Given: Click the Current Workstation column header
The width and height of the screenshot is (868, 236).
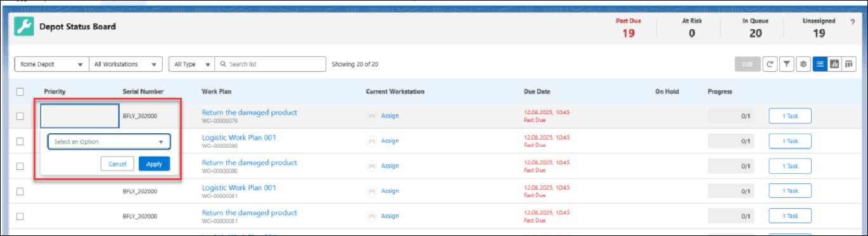Looking at the screenshot, I should 395,92.
